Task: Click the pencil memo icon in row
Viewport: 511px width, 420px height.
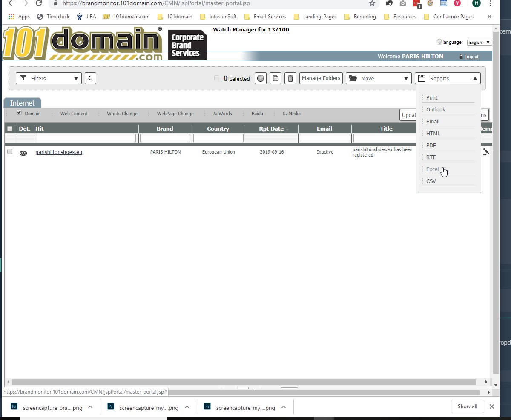Action: coord(486,151)
